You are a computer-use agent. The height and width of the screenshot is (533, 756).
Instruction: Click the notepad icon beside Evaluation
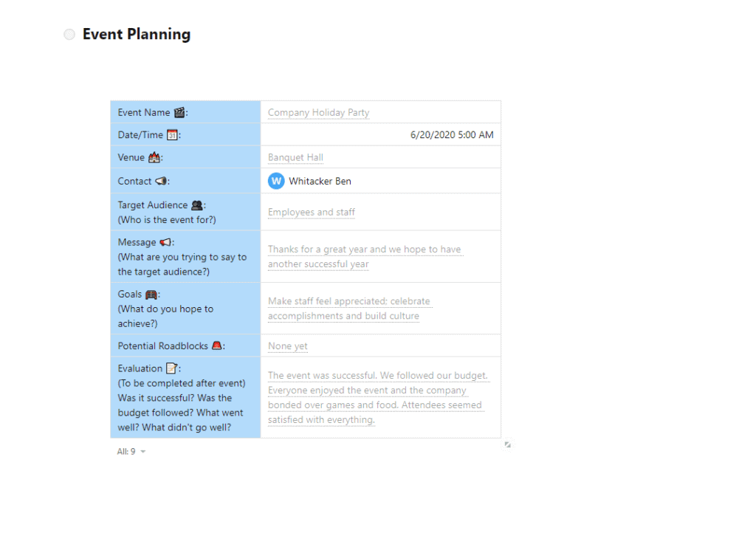pyautogui.click(x=171, y=368)
